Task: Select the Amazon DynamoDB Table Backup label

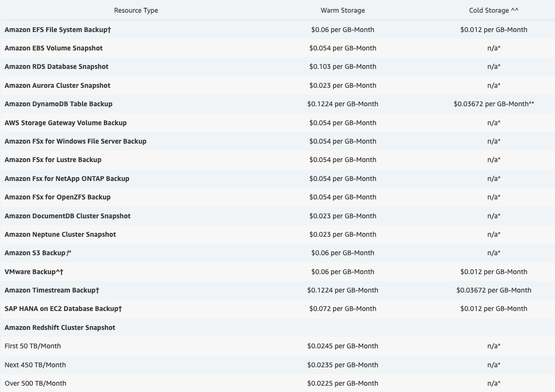Action: (58, 104)
